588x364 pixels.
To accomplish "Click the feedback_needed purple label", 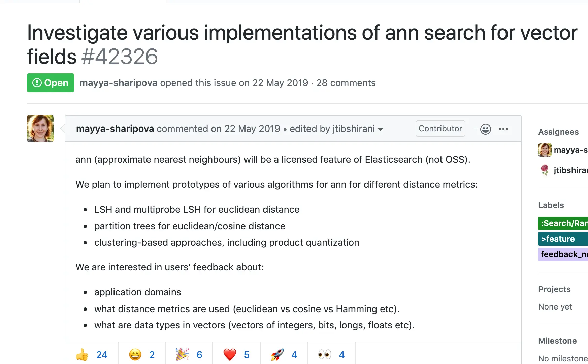I will click(563, 254).
